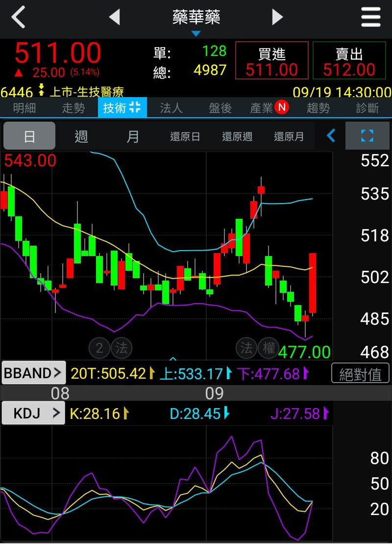Select the 日 daily chart period
The height and width of the screenshot is (544, 392).
(29, 136)
